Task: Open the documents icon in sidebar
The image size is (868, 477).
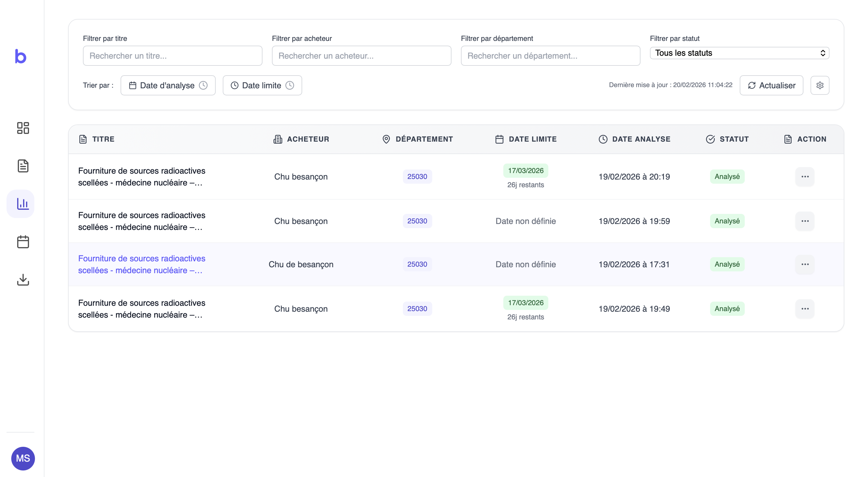Action: 23,166
